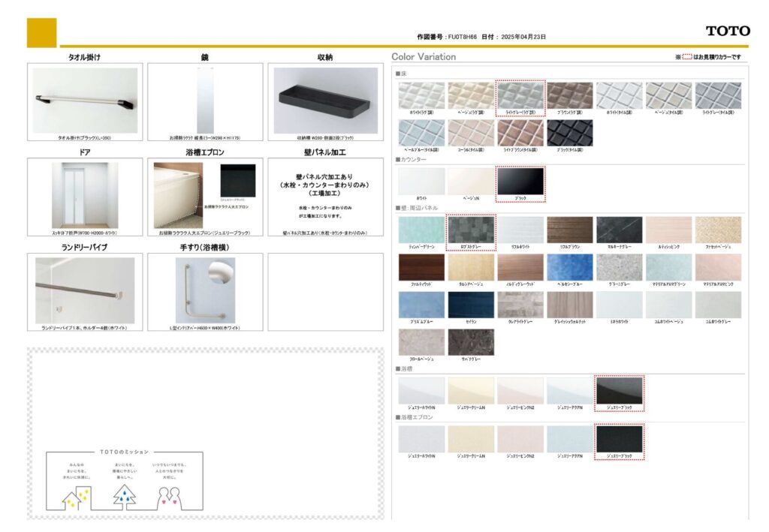
Task: View the L-shaped handrail image
Action: click(x=205, y=290)
